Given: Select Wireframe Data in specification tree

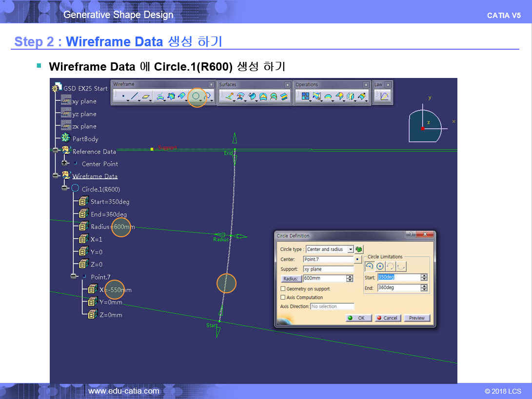Looking at the screenshot, I should [x=95, y=176].
